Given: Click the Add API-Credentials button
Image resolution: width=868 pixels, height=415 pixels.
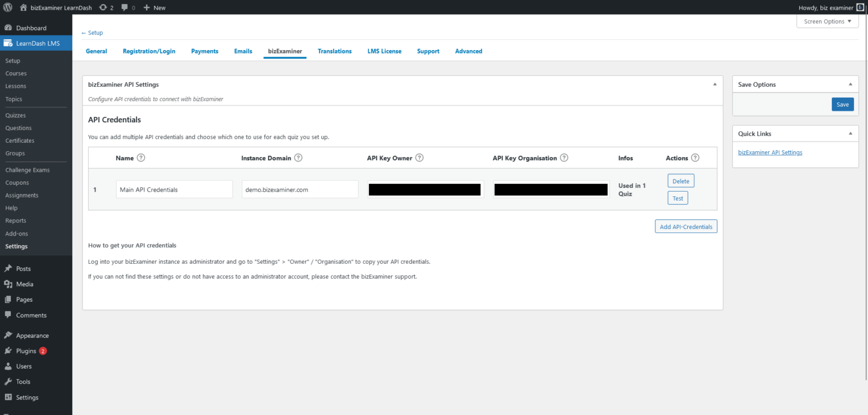Looking at the screenshot, I should (686, 226).
